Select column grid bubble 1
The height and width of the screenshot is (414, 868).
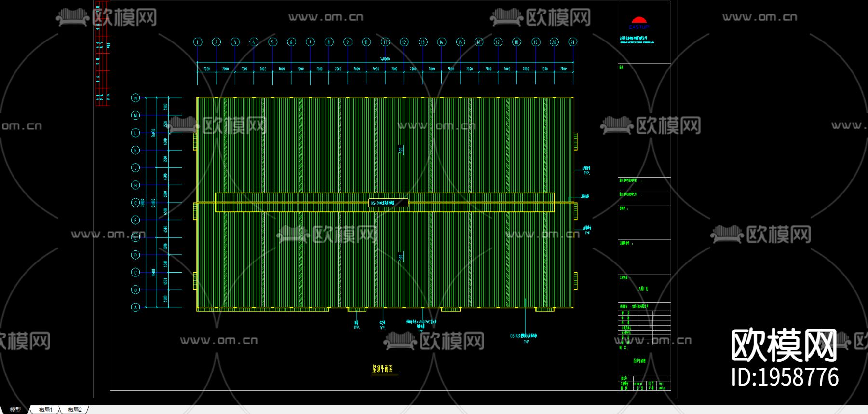197,42
